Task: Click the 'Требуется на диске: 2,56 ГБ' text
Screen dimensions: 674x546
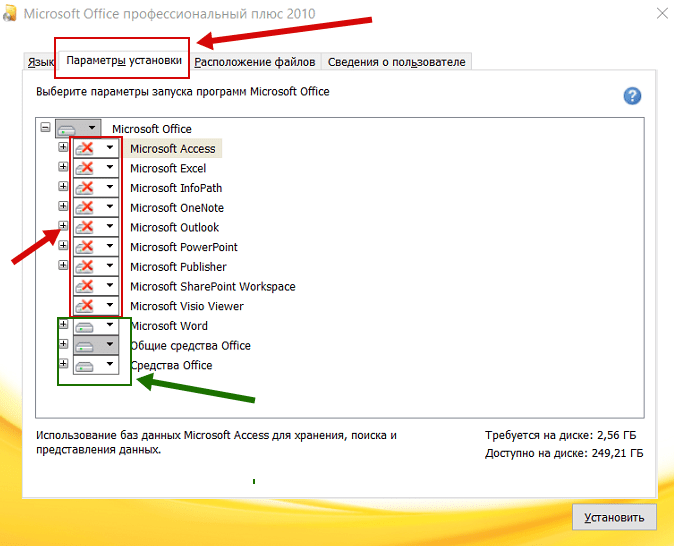Action: coord(561,436)
